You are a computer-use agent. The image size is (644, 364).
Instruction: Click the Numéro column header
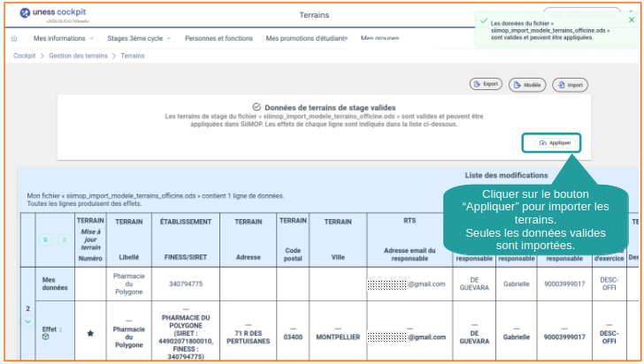point(90,259)
